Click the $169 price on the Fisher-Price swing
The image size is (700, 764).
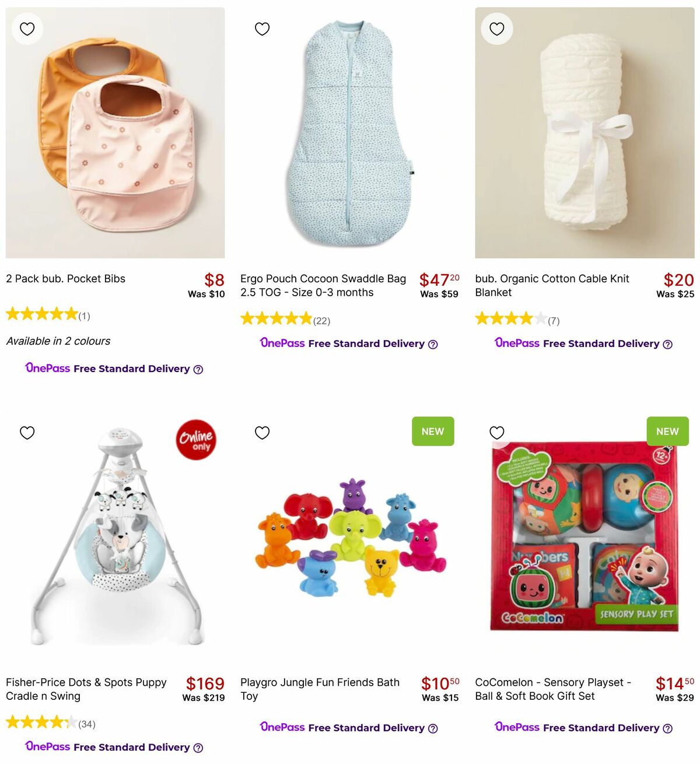click(x=205, y=683)
